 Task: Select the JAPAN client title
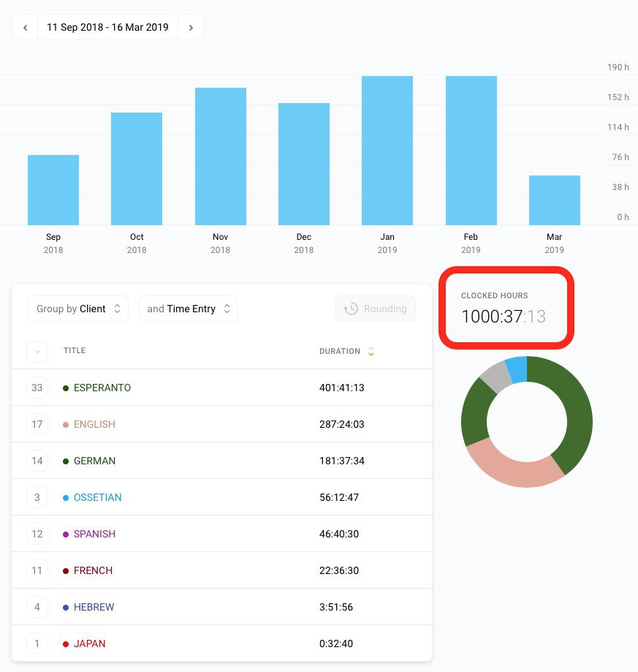click(89, 643)
